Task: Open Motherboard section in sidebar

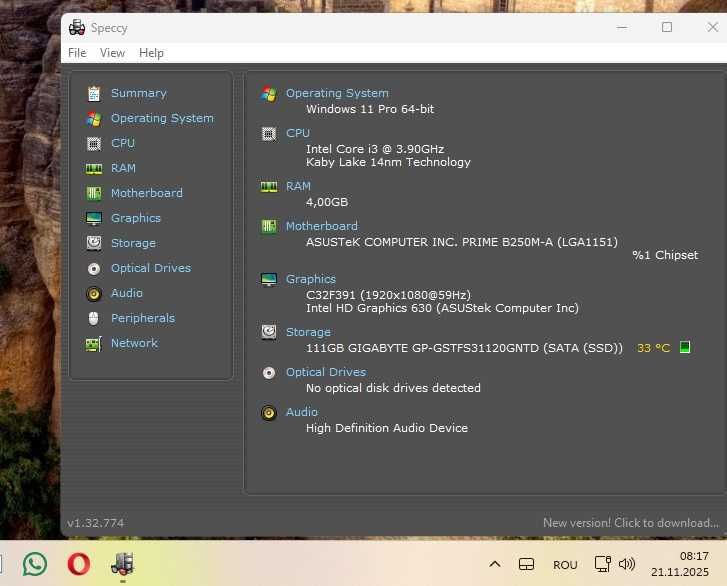Action: (x=147, y=193)
